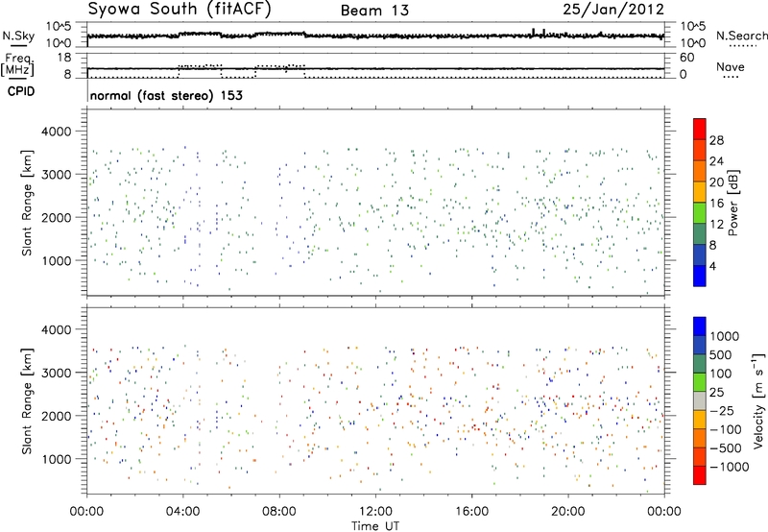Click 'Slant Range [km]' label of velocity panel

click(27, 400)
